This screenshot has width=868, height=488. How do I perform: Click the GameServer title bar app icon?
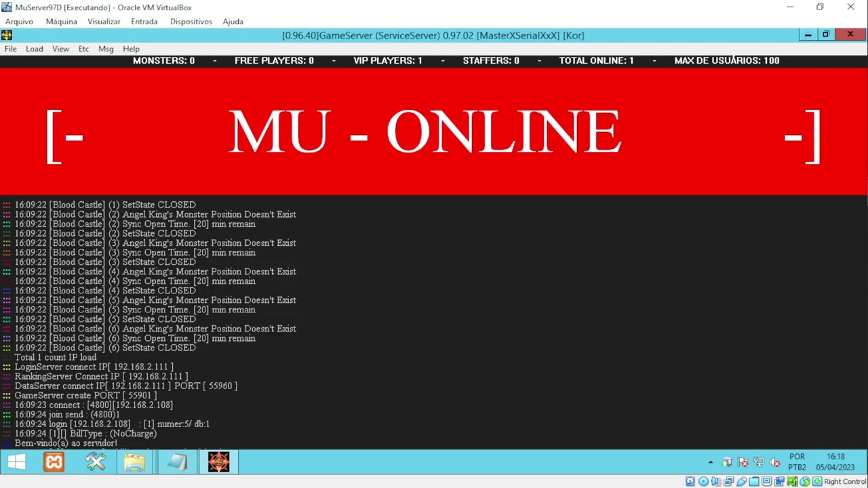pos(6,35)
